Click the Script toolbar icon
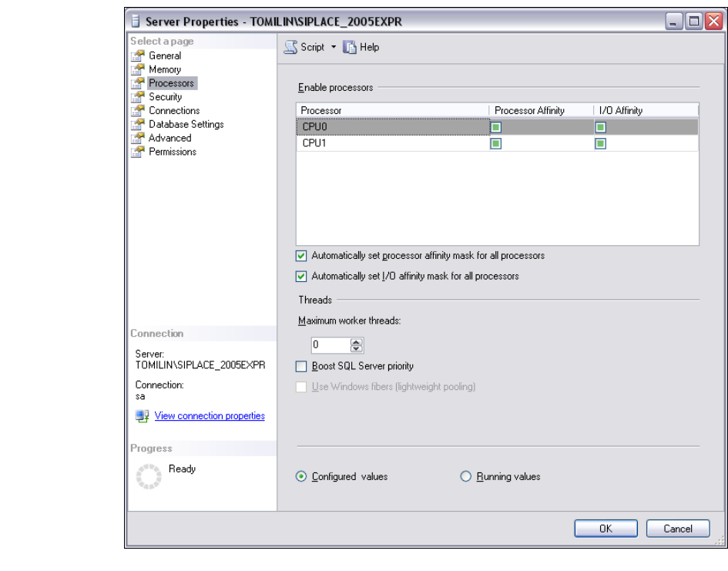The height and width of the screenshot is (571, 728). [290, 47]
